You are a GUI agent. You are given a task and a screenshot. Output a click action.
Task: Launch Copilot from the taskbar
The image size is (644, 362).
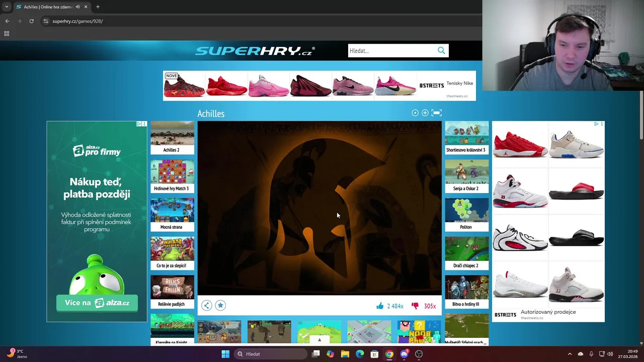click(330, 354)
